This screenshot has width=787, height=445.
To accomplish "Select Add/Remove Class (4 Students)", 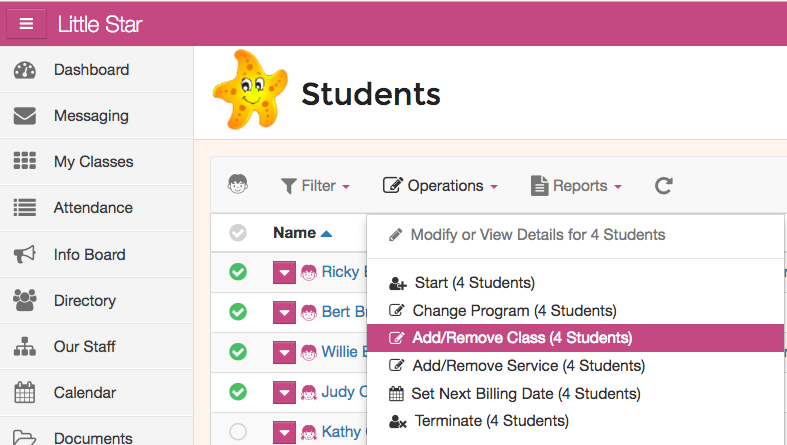I will click(x=521, y=338).
